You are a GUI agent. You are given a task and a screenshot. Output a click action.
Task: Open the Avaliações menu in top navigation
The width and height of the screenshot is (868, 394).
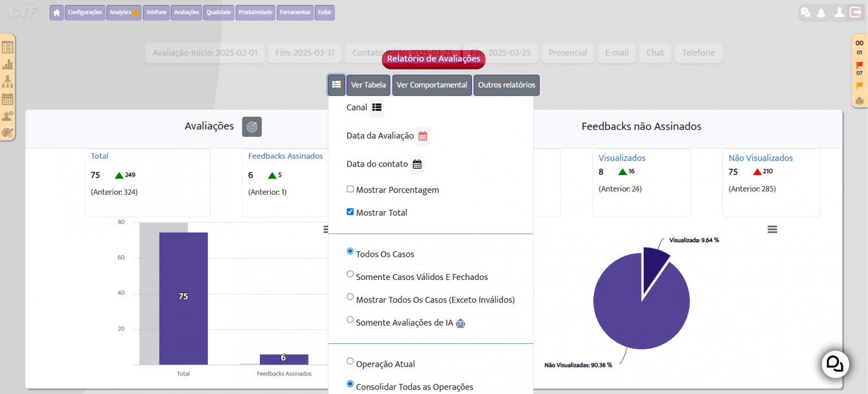[x=186, y=12]
